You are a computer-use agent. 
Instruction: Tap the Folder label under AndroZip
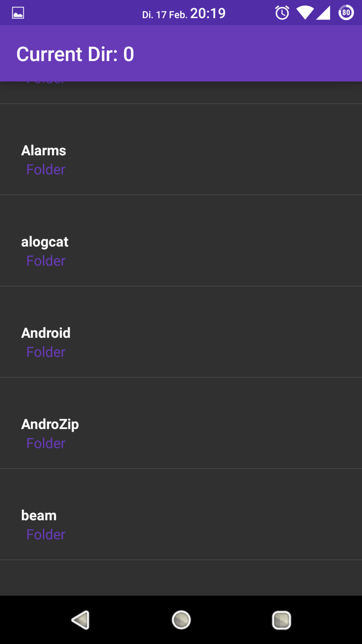click(46, 444)
